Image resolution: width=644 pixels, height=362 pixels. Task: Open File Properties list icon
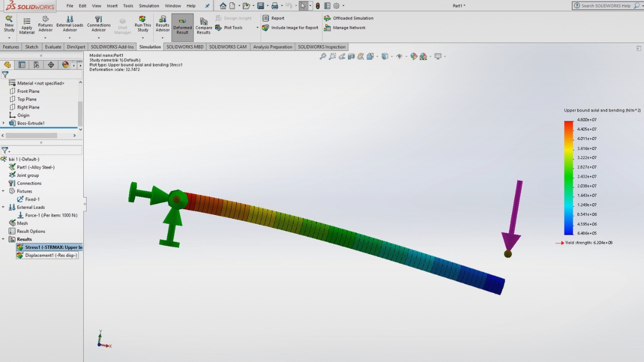(327, 6)
